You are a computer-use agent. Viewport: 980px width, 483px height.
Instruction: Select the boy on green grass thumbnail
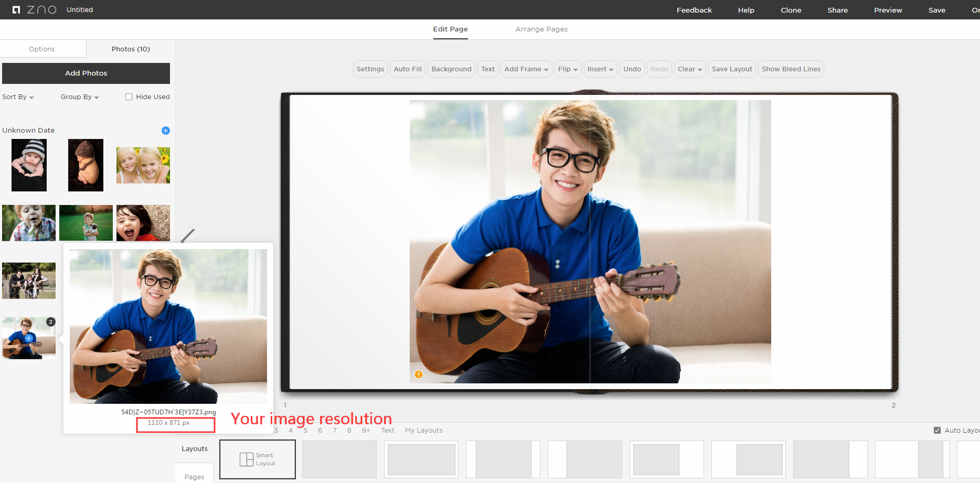(x=86, y=223)
